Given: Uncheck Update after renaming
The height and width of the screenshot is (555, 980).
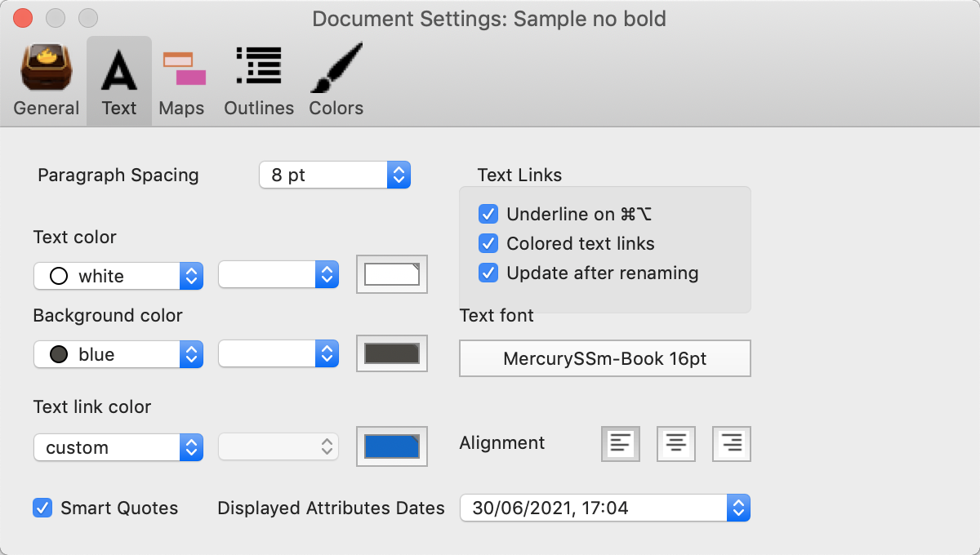Looking at the screenshot, I should point(488,273).
